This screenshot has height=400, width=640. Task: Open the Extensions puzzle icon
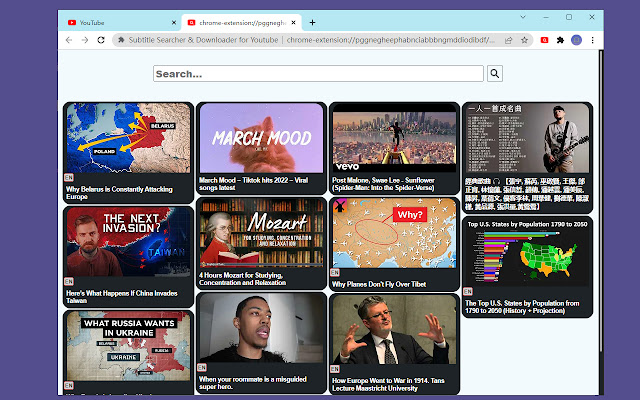(560, 40)
